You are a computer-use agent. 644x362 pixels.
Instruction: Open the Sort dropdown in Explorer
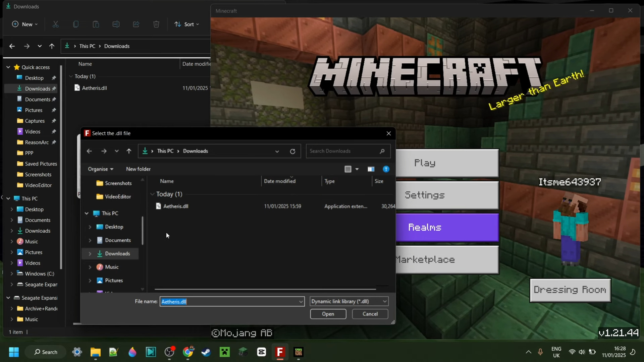pyautogui.click(x=187, y=24)
